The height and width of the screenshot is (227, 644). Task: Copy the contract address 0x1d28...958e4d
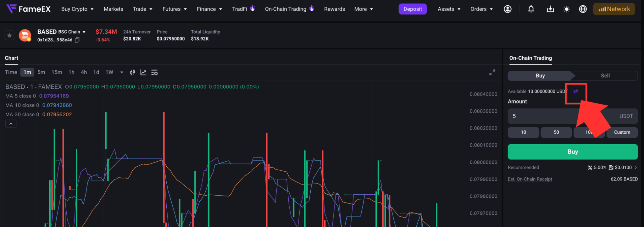pos(77,40)
